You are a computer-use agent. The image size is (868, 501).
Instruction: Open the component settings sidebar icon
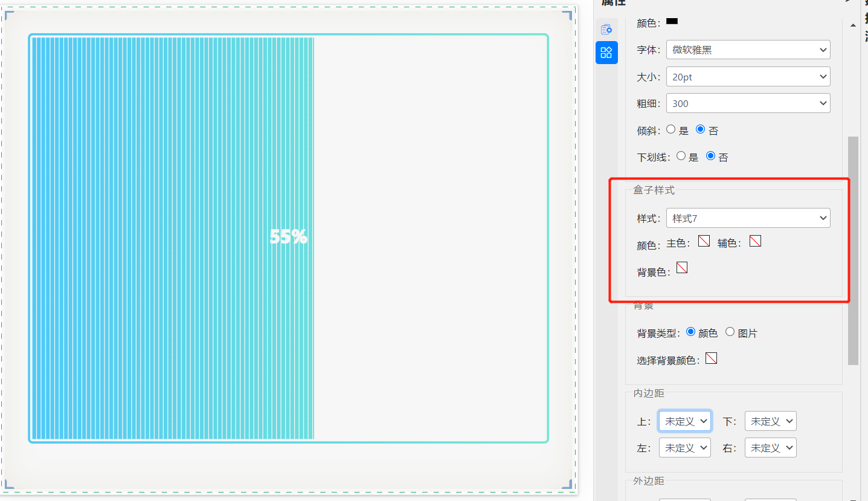606,29
